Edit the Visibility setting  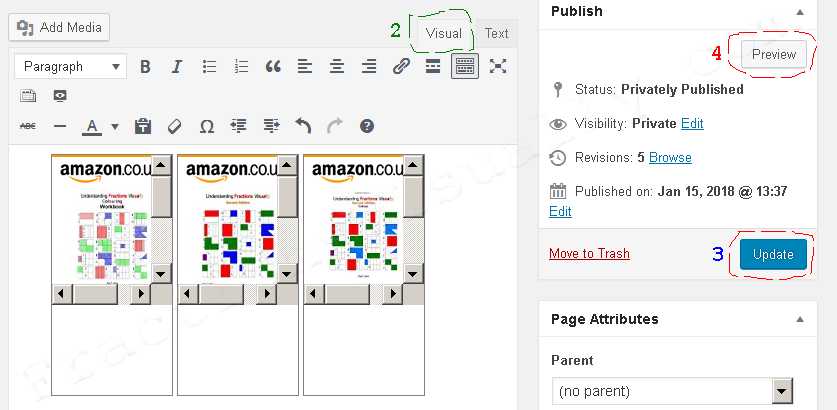692,123
